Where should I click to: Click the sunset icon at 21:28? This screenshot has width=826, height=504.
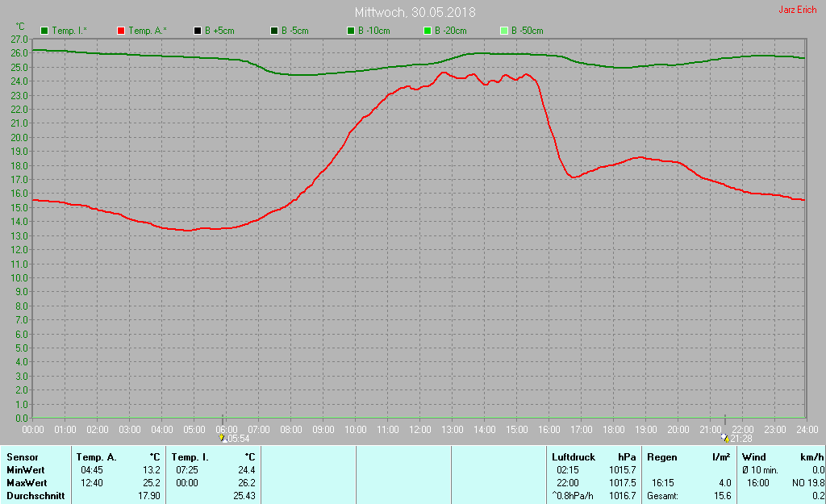(x=726, y=438)
